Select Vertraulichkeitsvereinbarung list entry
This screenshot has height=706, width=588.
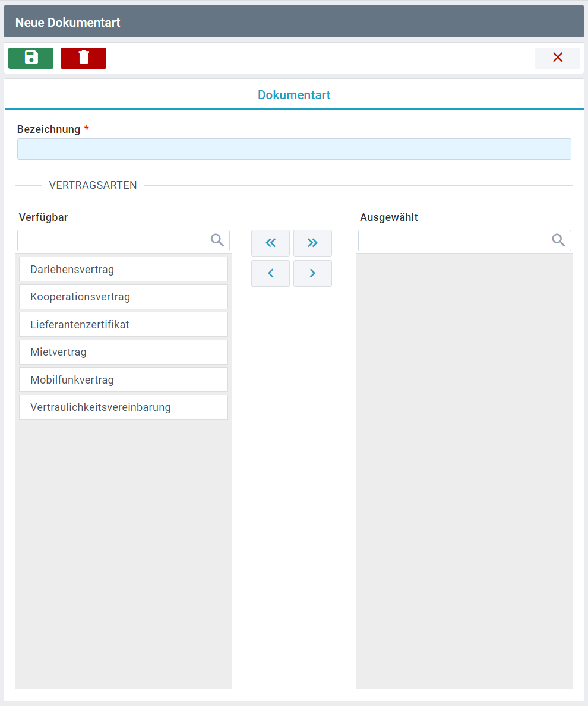[x=124, y=407]
